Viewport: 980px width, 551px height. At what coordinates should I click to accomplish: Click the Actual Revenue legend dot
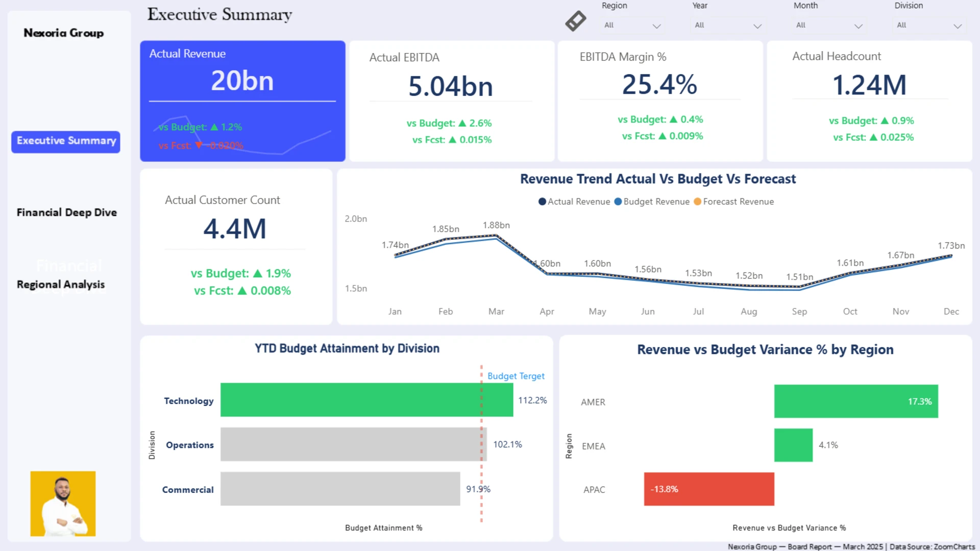point(542,202)
